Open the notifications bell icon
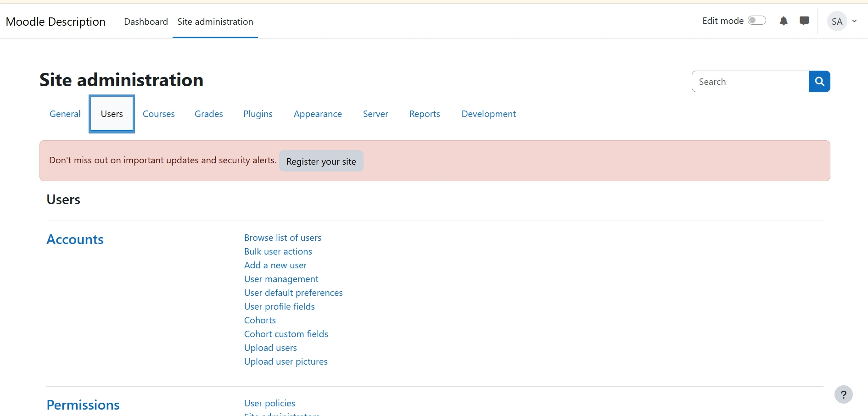Viewport: 868px width, 416px height. pos(784,21)
